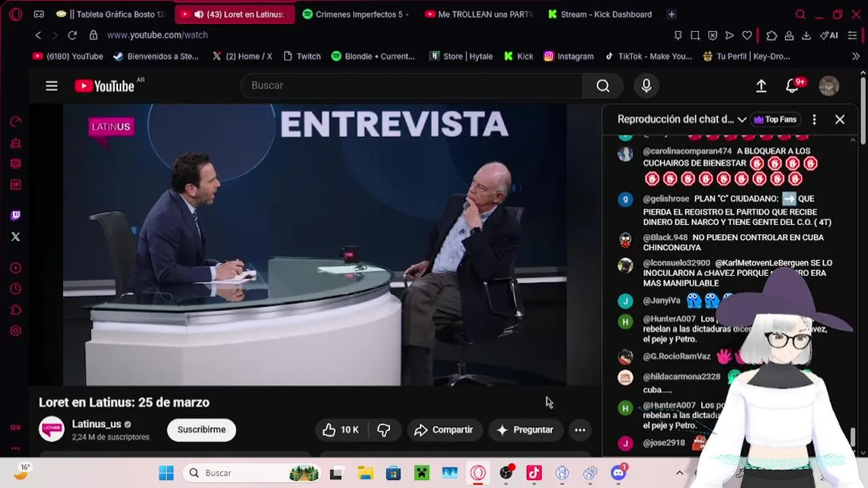
Task: Click the Compartir share button
Action: [x=444, y=430]
